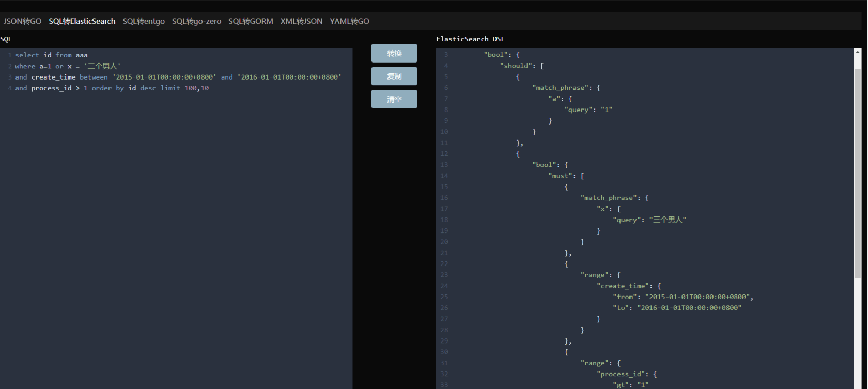Click the "query": "三个男人" output line
Screen dimensions: 868x389
(x=649, y=220)
